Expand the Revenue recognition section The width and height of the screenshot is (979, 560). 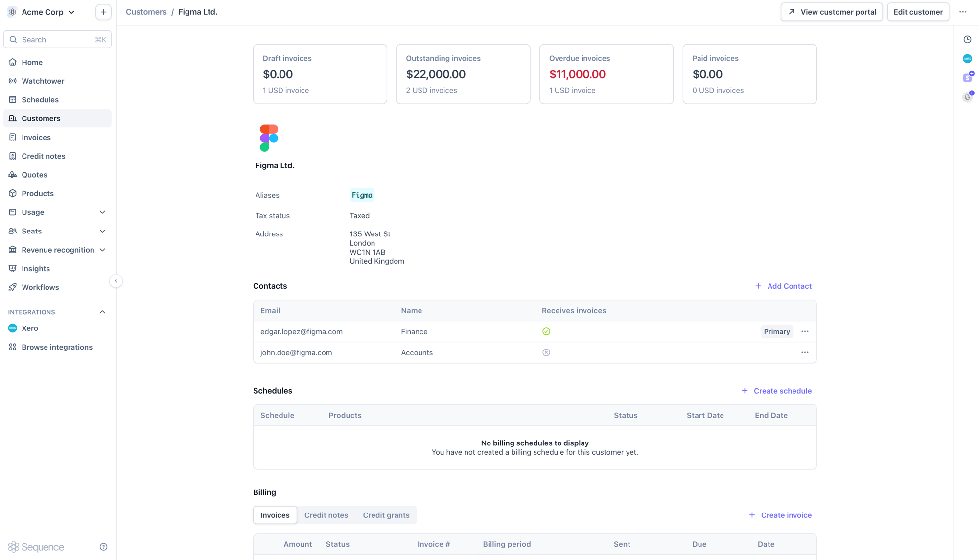click(x=102, y=250)
